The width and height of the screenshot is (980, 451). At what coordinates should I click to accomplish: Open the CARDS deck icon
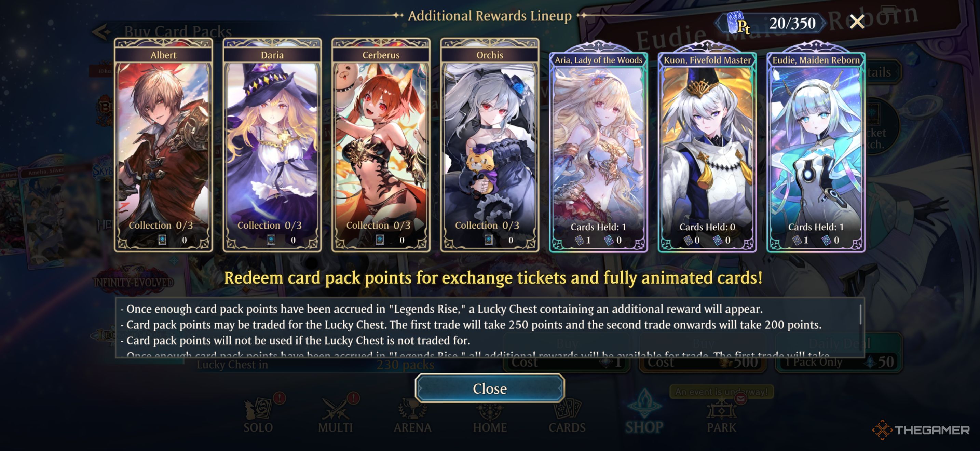click(567, 415)
